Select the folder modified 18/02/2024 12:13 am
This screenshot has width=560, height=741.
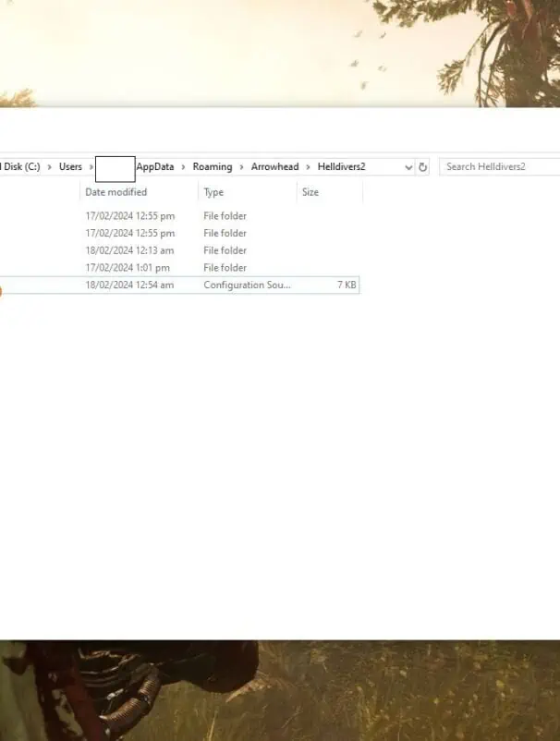click(x=179, y=250)
